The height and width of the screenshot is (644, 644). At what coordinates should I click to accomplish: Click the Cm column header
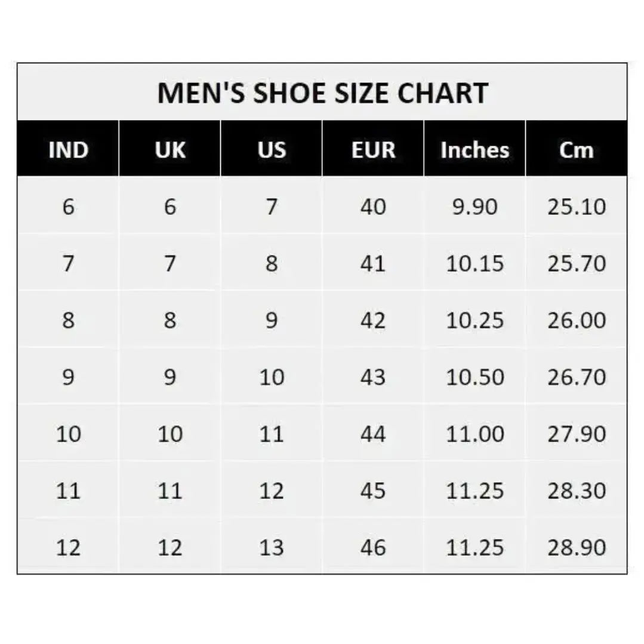[x=577, y=150]
